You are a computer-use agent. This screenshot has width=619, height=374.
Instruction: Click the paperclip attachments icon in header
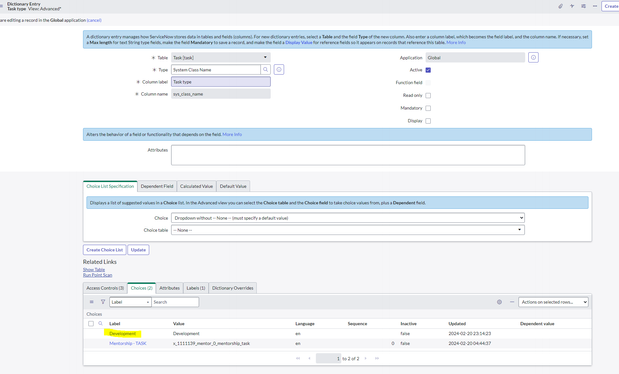560,6
